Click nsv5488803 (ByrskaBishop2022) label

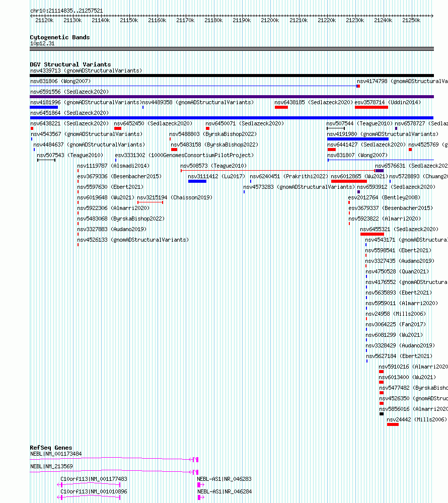coord(213,134)
